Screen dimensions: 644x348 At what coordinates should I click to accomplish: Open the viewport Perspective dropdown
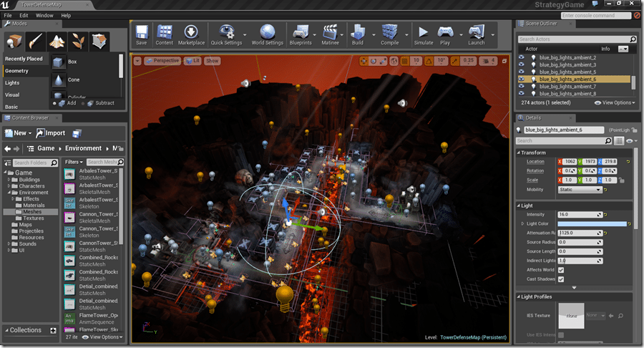[162, 61]
